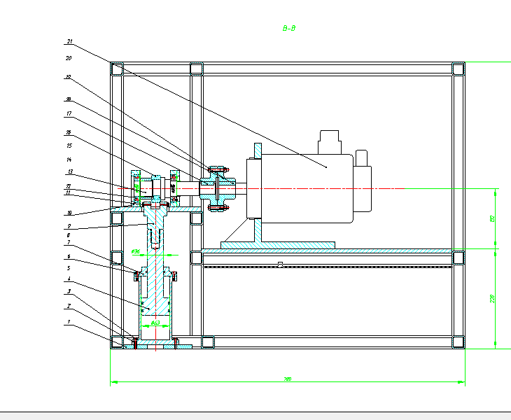Click the ø30 rod diameter dimension
Viewport: 511px width, 420px height.
(136, 251)
